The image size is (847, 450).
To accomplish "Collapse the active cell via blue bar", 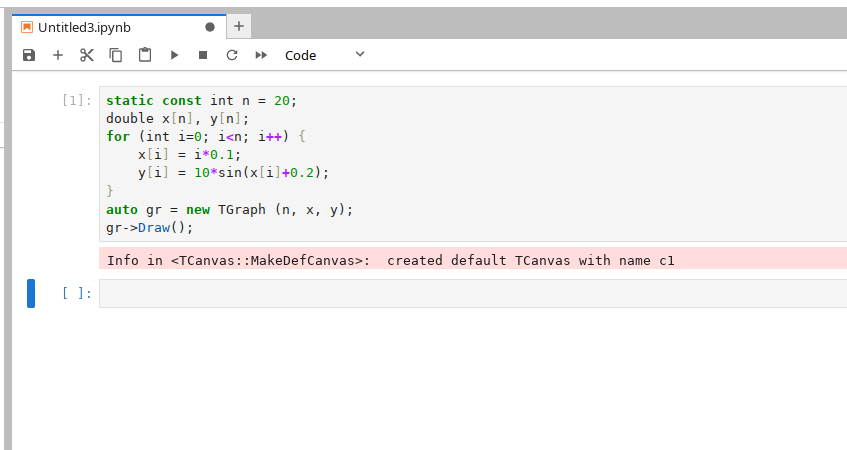I will pyautogui.click(x=31, y=294).
